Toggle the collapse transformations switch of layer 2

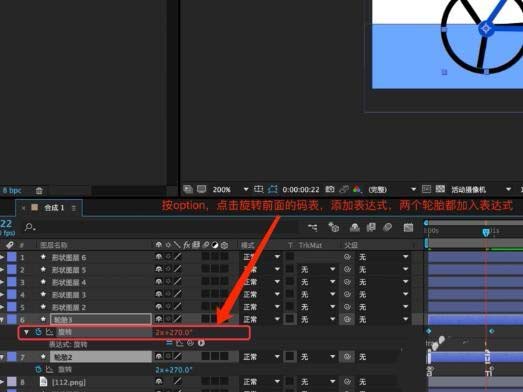tap(168, 269)
